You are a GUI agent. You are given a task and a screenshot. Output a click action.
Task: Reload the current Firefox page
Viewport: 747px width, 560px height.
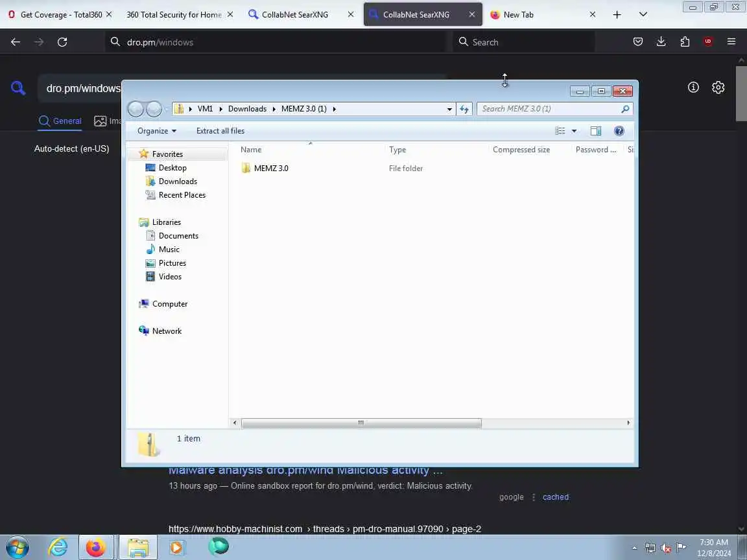click(62, 42)
